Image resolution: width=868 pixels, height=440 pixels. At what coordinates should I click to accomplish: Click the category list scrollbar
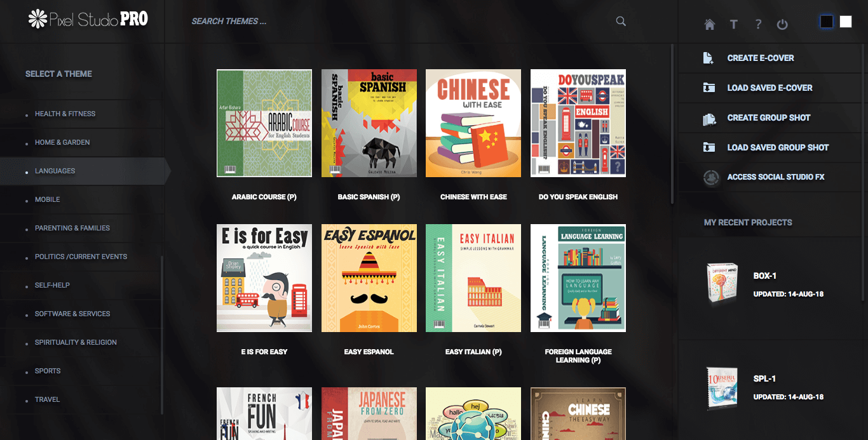pos(162,335)
